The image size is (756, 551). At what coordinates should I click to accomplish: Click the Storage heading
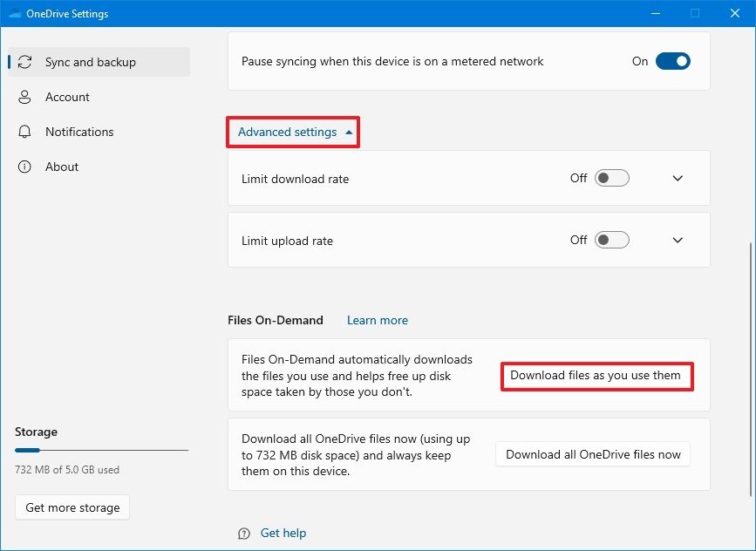click(x=36, y=432)
